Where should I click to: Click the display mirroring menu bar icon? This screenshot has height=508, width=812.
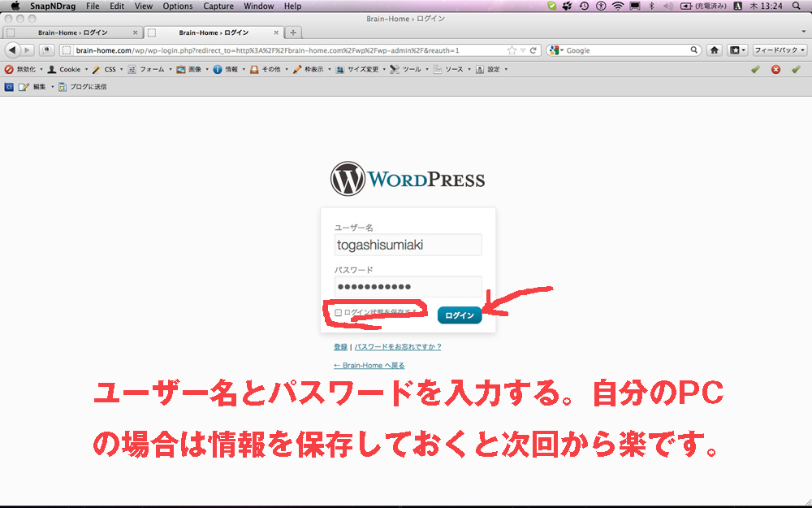click(634, 7)
